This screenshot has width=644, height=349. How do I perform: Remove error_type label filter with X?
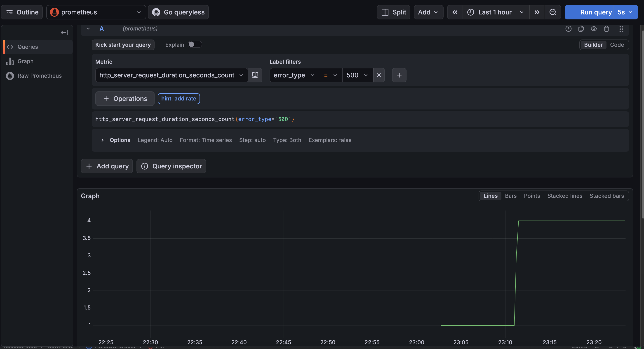coord(379,75)
